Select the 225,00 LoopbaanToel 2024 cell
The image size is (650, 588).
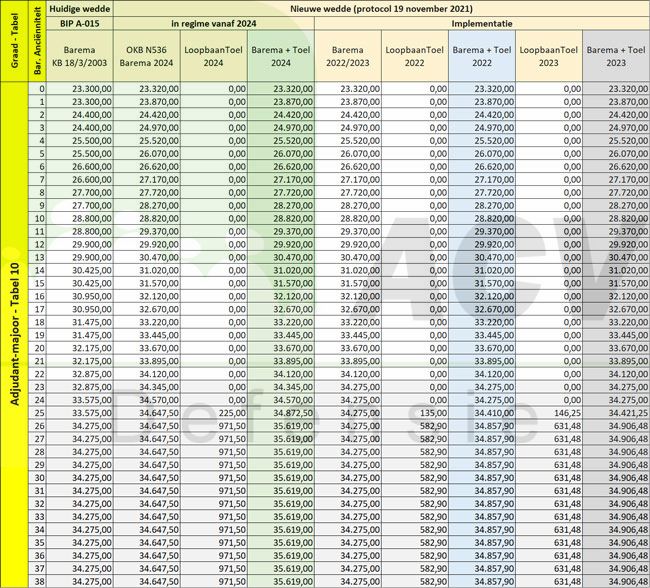(214, 413)
